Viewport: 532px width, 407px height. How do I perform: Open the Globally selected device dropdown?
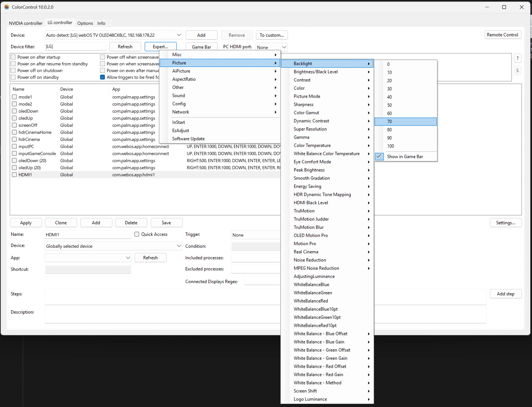113,246
